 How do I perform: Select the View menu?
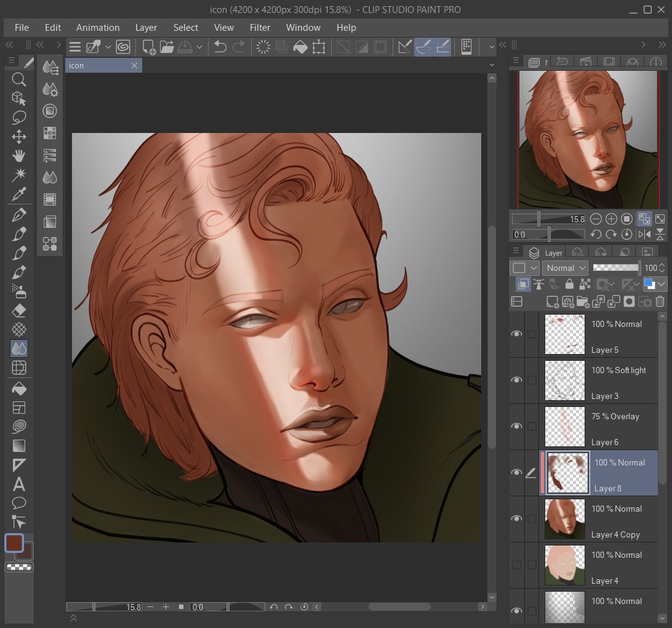click(x=224, y=28)
